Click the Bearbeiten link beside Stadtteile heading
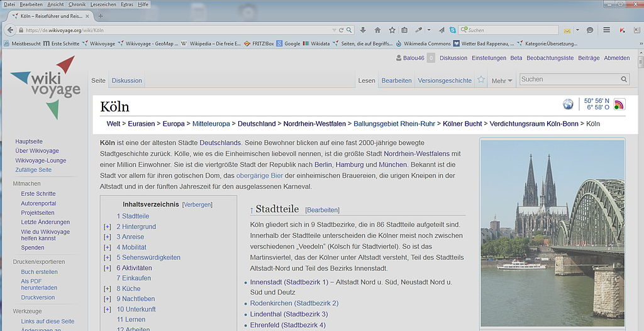Viewport: 644px width, 331px height. [322, 210]
